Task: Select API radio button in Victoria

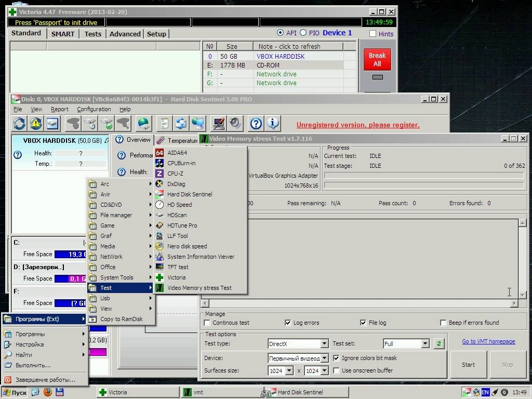Action: [x=280, y=33]
